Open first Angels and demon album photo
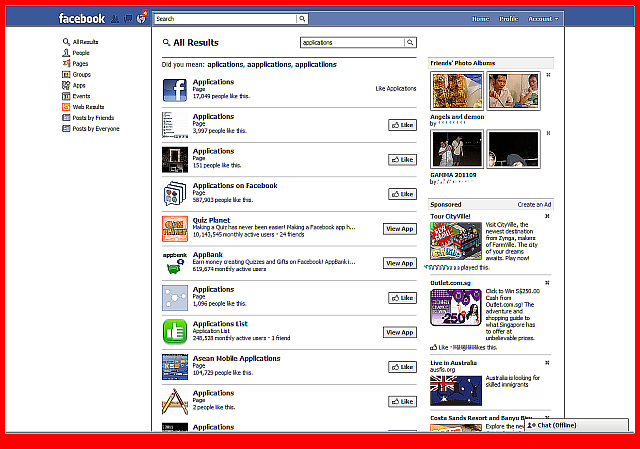Image resolution: width=640 pixels, height=449 pixels. pyautogui.click(x=457, y=91)
